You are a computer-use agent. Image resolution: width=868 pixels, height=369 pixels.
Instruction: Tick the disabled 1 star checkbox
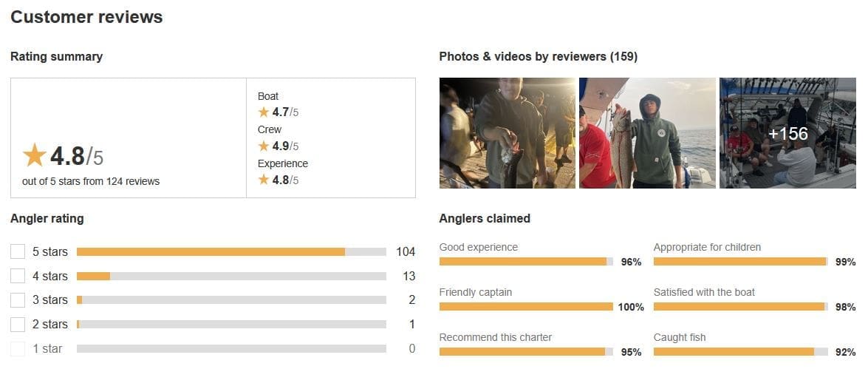point(18,348)
